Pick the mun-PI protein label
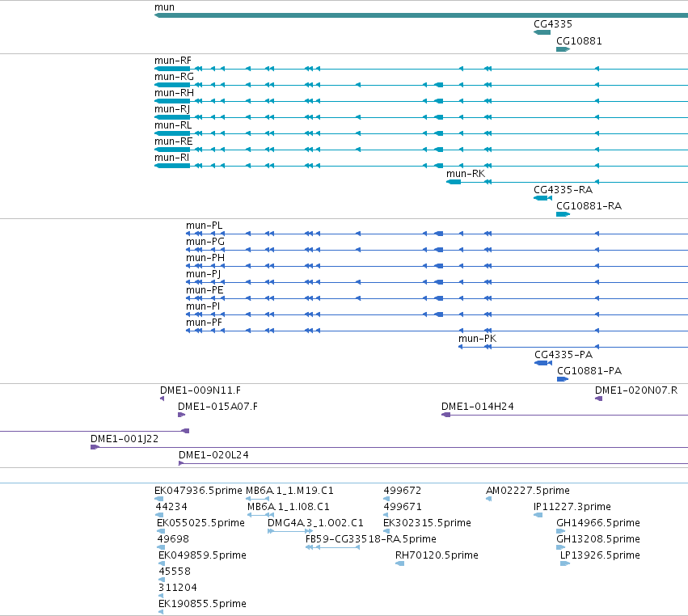This screenshot has height=616, width=688. click(x=203, y=306)
